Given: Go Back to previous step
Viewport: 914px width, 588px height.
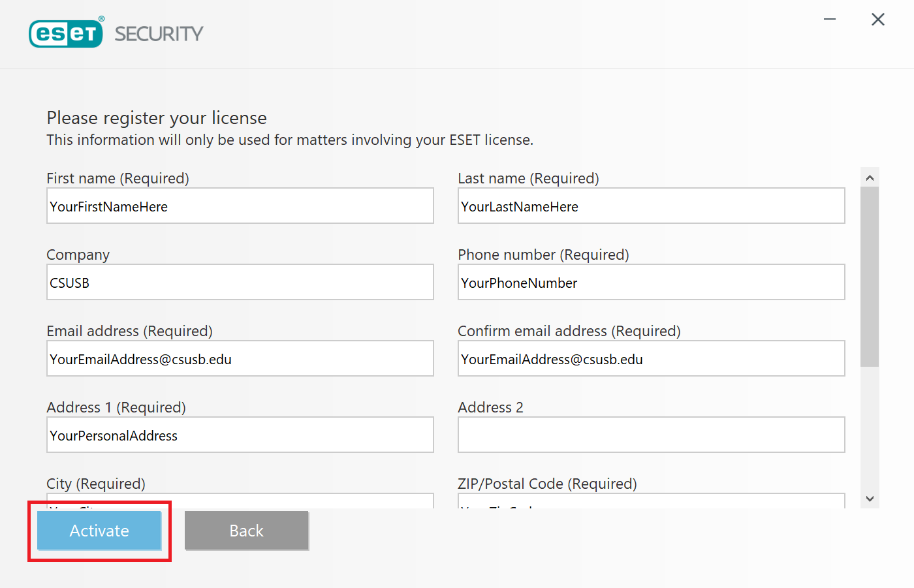Looking at the screenshot, I should coord(247,531).
